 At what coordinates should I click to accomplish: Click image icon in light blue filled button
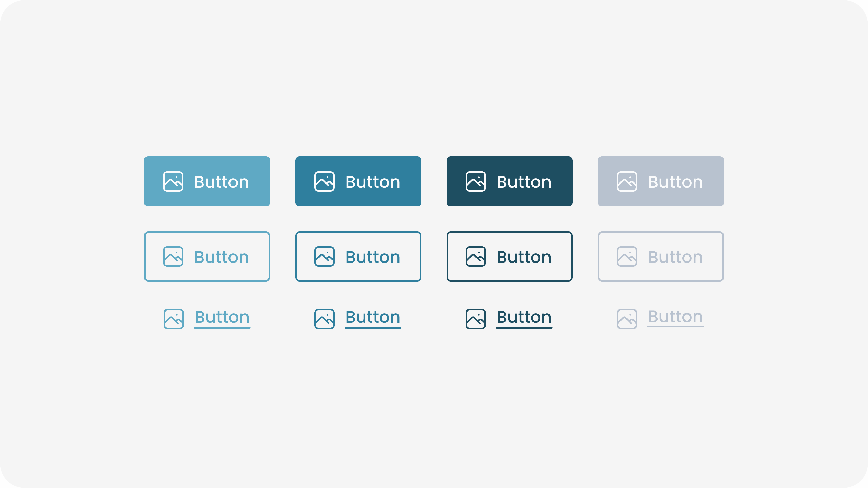173,181
